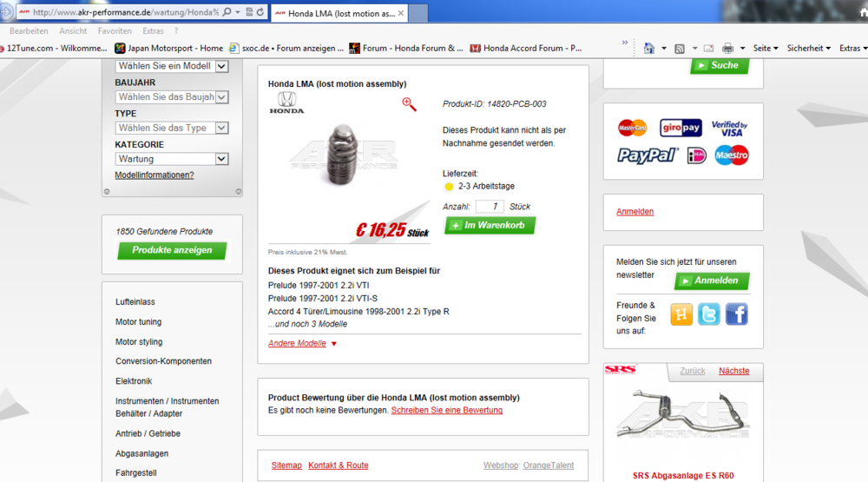868x482 pixels.
Task: Click the browser Home toolbar icon
Action: pos(648,49)
